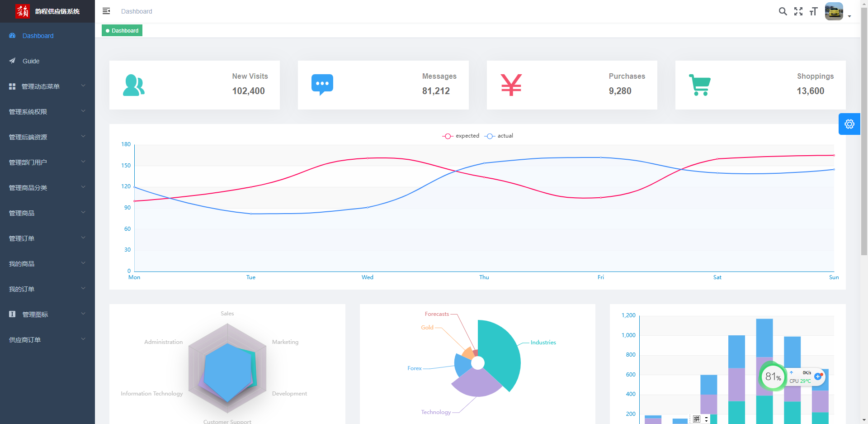Image resolution: width=868 pixels, height=424 pixels.
Task: Expand the 管理系统权限 submenu
Action: (x=47, y=111)
